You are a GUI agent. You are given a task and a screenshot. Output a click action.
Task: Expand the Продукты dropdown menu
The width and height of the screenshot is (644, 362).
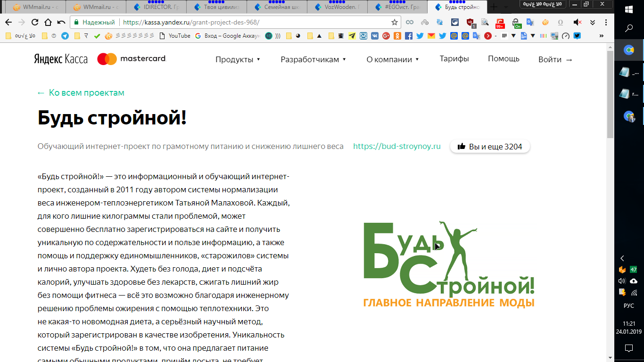tap(238, 59)
